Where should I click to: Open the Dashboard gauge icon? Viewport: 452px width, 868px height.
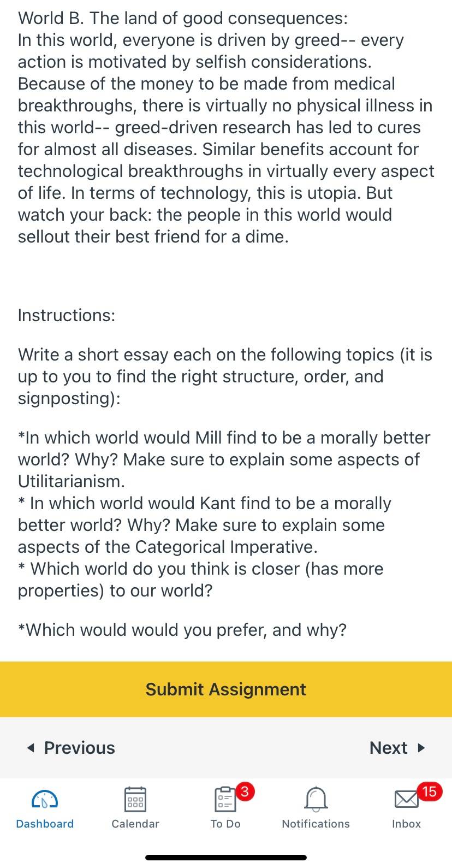click(x=45, y=800)
